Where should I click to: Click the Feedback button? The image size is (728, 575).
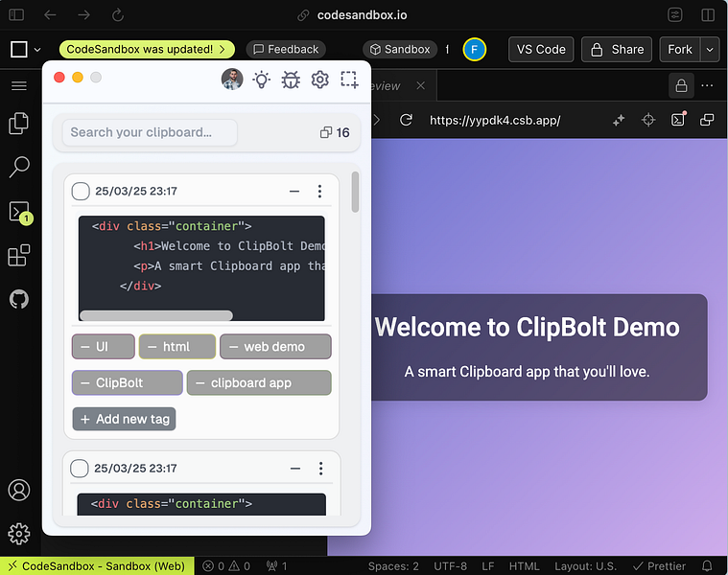point(286,49)
